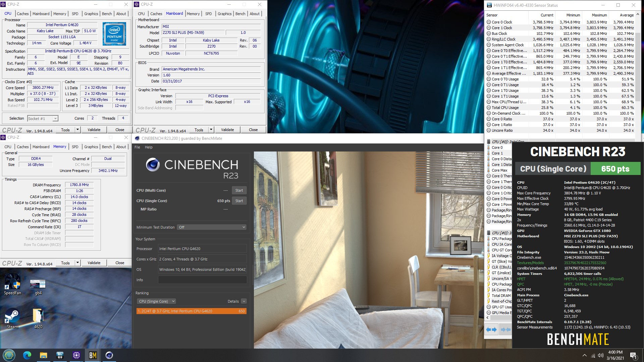Open the Help menu in Cinebench
This screenshot has width=644, height=362.
pyautogui.click(x=149, y=147)
